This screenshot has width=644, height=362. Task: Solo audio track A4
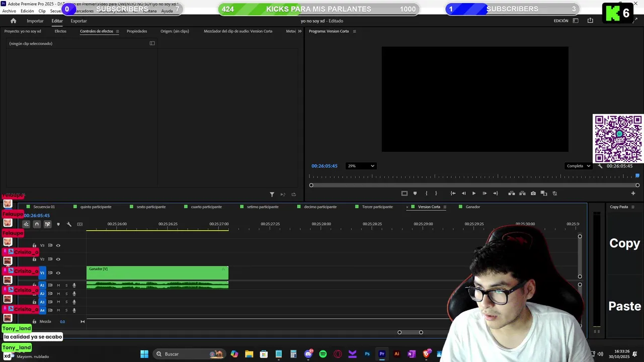tap(66, 310)
